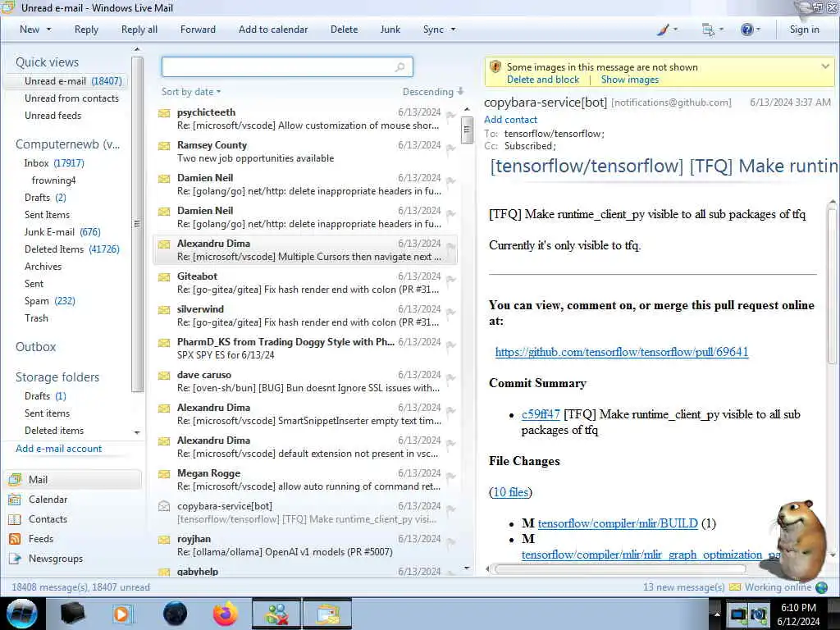Collapse the Quick views section
The image size is (840, 630).
[47, 62]
